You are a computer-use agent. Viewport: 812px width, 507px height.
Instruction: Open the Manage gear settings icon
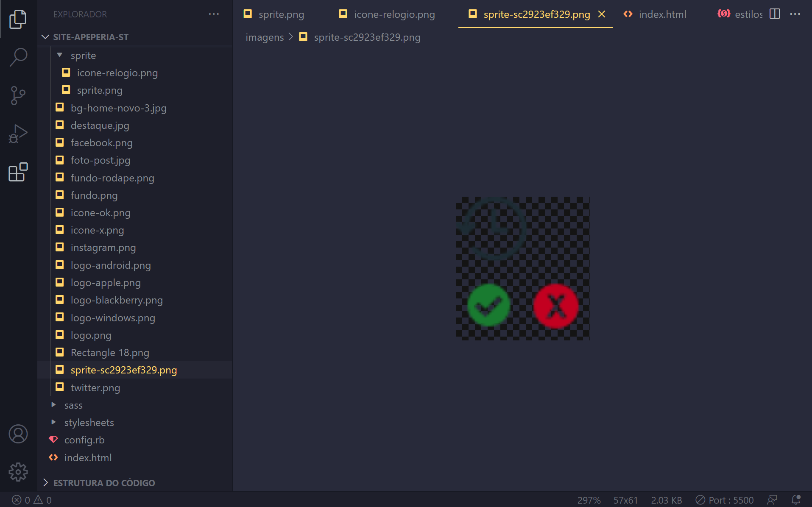click(18, 472)
